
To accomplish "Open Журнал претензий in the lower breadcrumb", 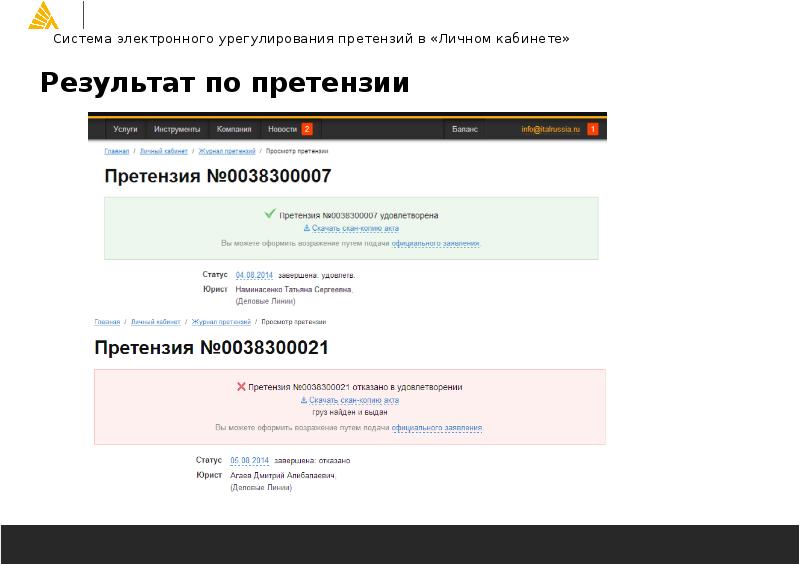I will click(x=220, y=322).
